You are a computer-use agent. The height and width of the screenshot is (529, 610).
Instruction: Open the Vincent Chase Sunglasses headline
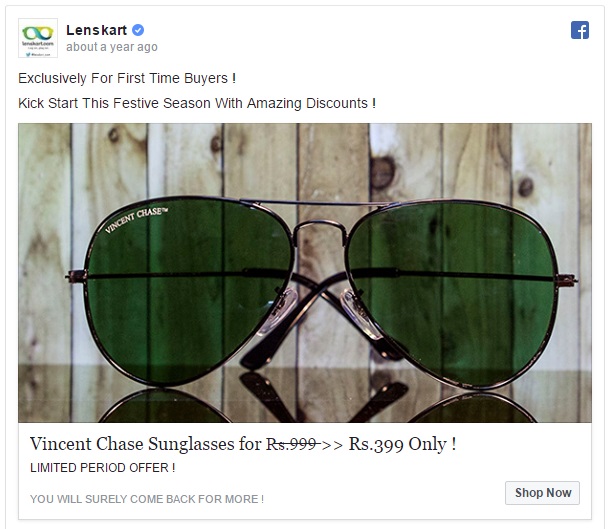pos(243,444)
